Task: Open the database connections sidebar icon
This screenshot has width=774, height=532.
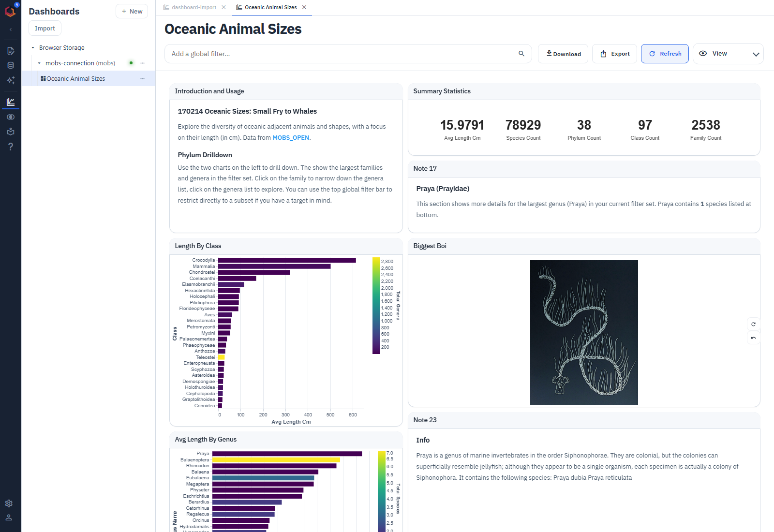Action: coord(11,65)
